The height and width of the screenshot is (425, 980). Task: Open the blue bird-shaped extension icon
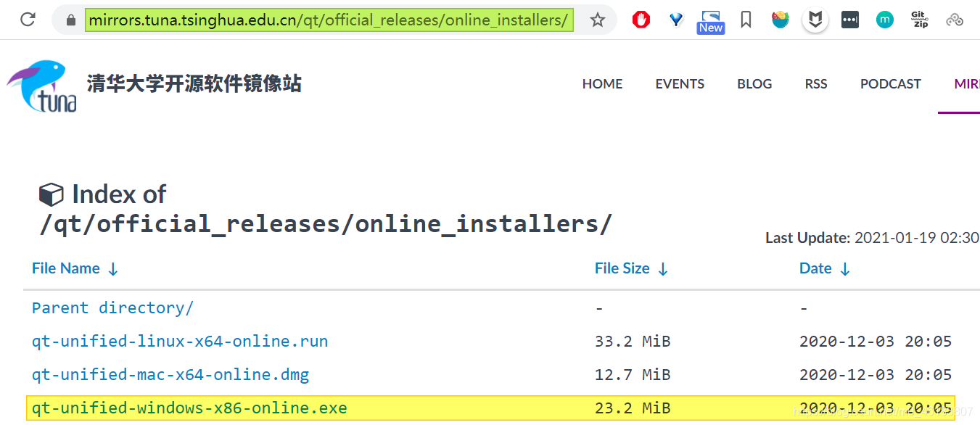click(x=676, y=20)
